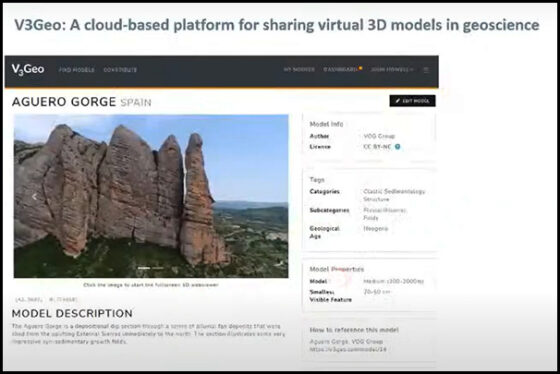Click the Structure category tag
This screenshot has width=560, height=374.
(x=376, y=199)
